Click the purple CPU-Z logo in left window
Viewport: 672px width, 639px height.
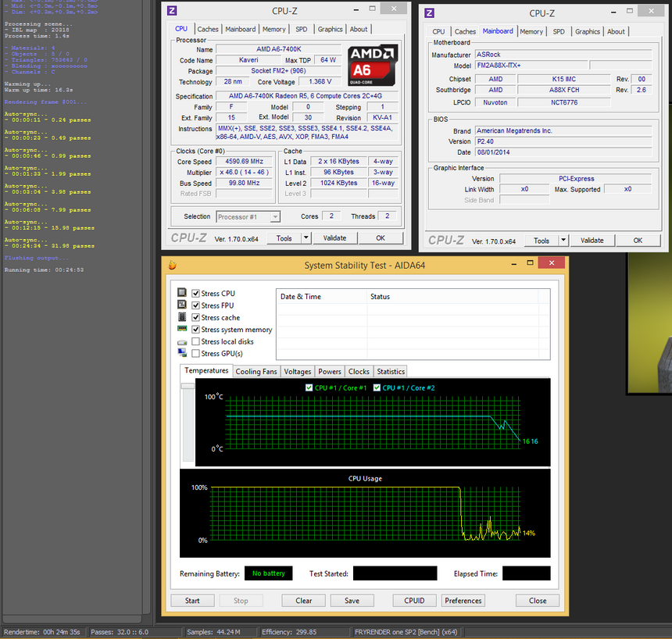172,10
